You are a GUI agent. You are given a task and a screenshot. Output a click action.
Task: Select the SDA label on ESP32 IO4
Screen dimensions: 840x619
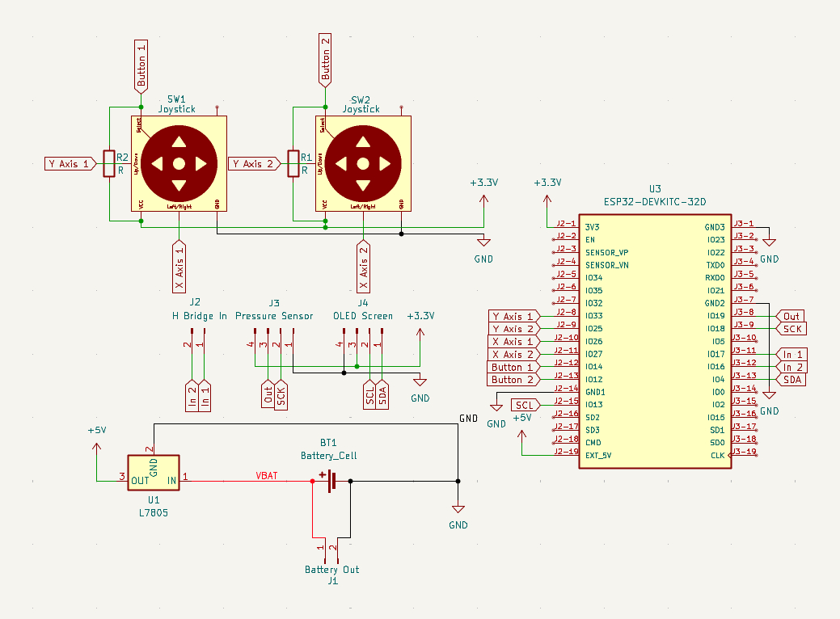tap(791, 380)
